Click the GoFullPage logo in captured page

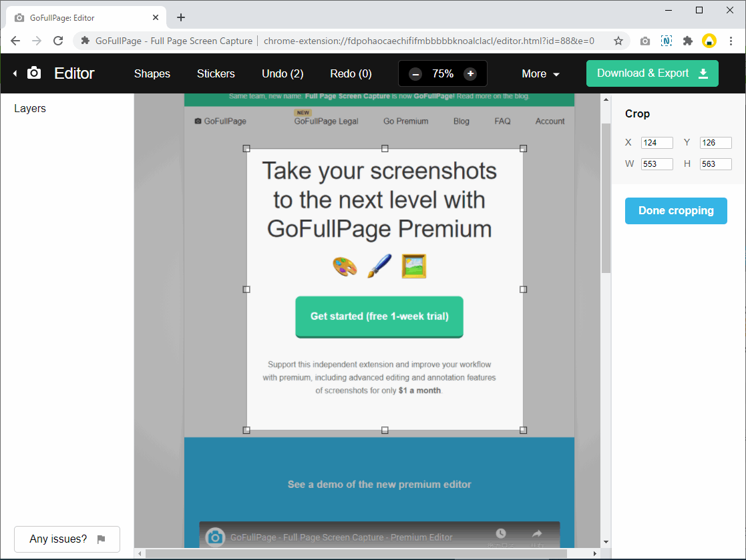coord(220,121)
